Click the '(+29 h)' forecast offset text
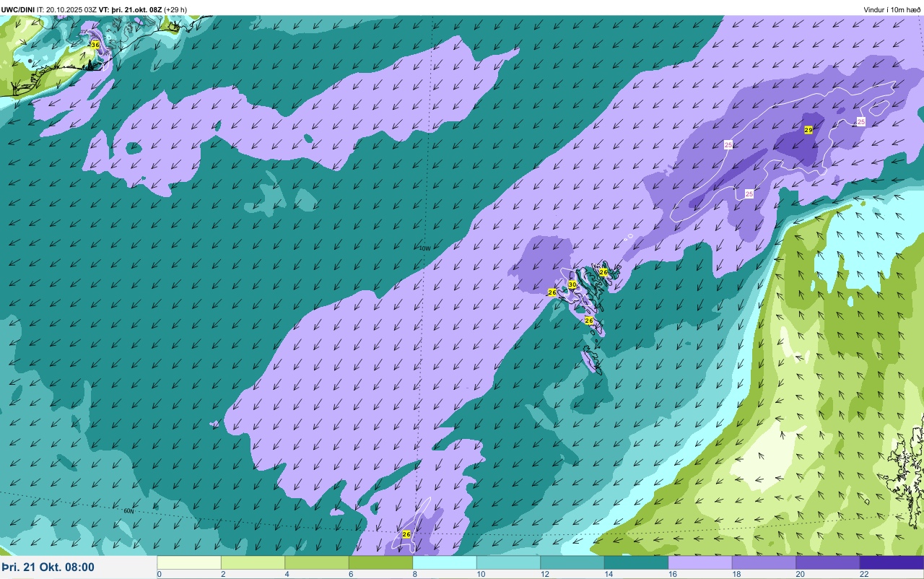The image size is (924, 579). [x=175, y=9]
